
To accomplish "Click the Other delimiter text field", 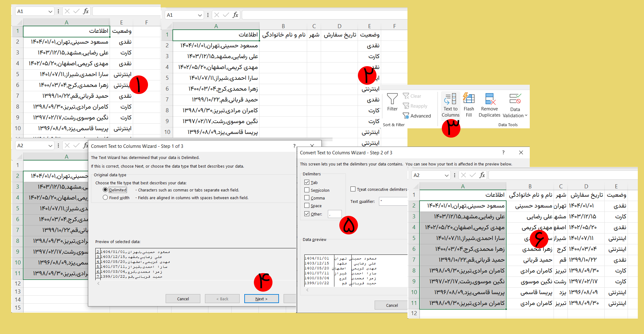I will coord(335,214).
